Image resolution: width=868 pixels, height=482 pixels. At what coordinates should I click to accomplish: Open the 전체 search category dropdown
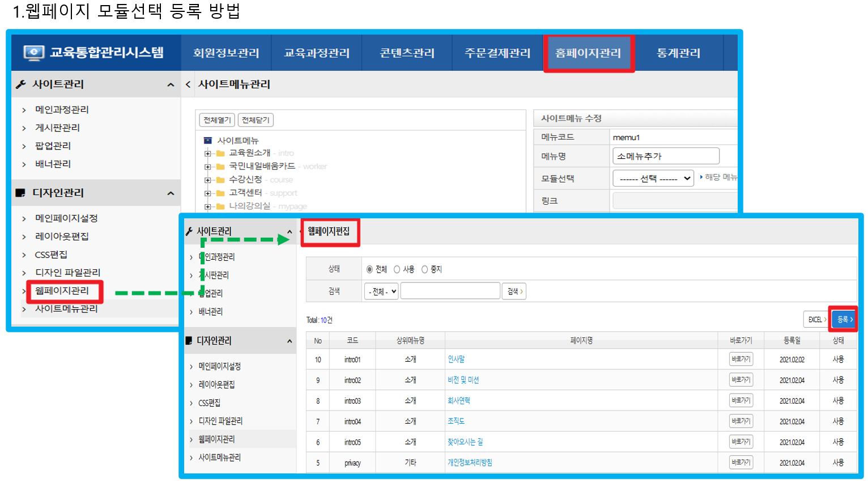click(x=382, y=291)
